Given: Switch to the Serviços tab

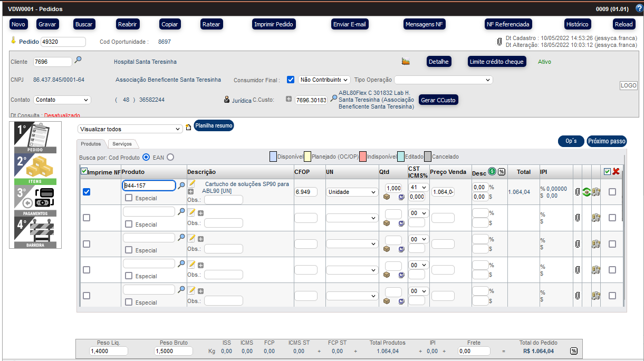Looking at the screenshot, I should (x=122, y=143).
